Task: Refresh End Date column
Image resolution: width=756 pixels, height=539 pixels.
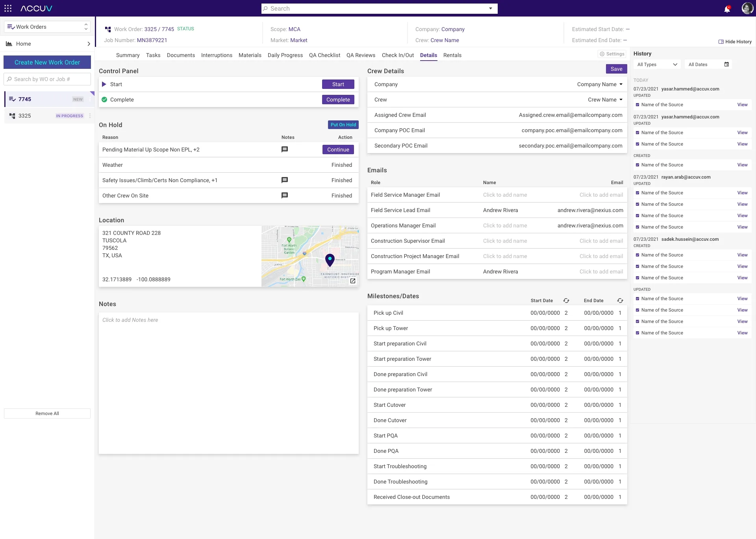Action: 620,301
